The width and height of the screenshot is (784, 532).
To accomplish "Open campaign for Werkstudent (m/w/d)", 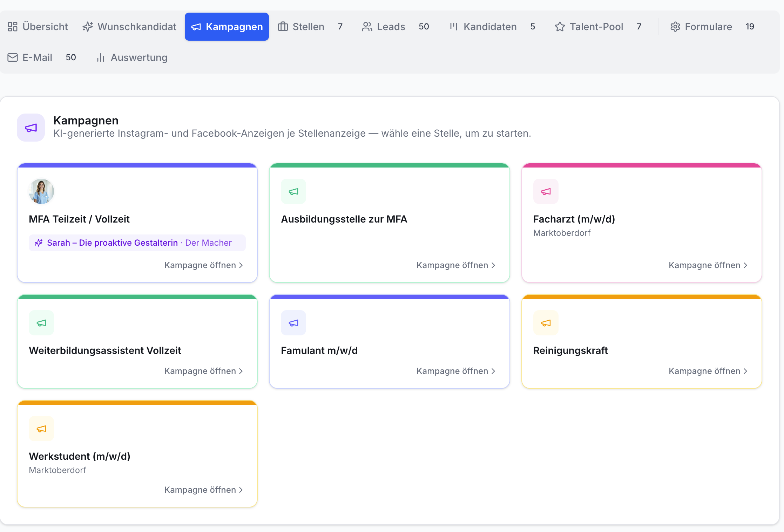I will 204,490.
